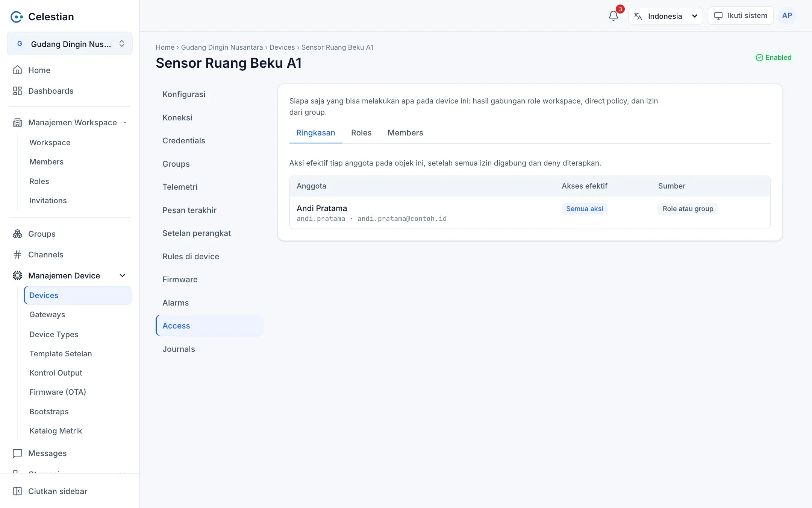
Task: Click the Home house icon in sidebar
Action: (x=17, y=70)
